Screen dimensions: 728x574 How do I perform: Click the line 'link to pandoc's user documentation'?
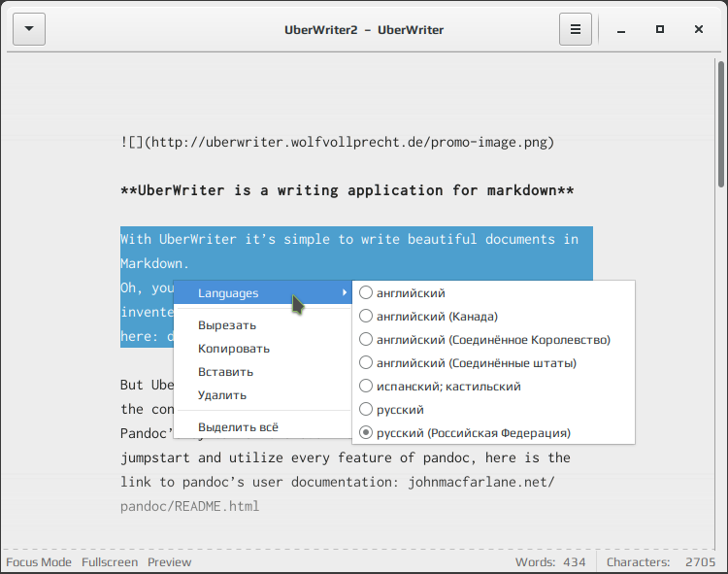coord(338,482)
